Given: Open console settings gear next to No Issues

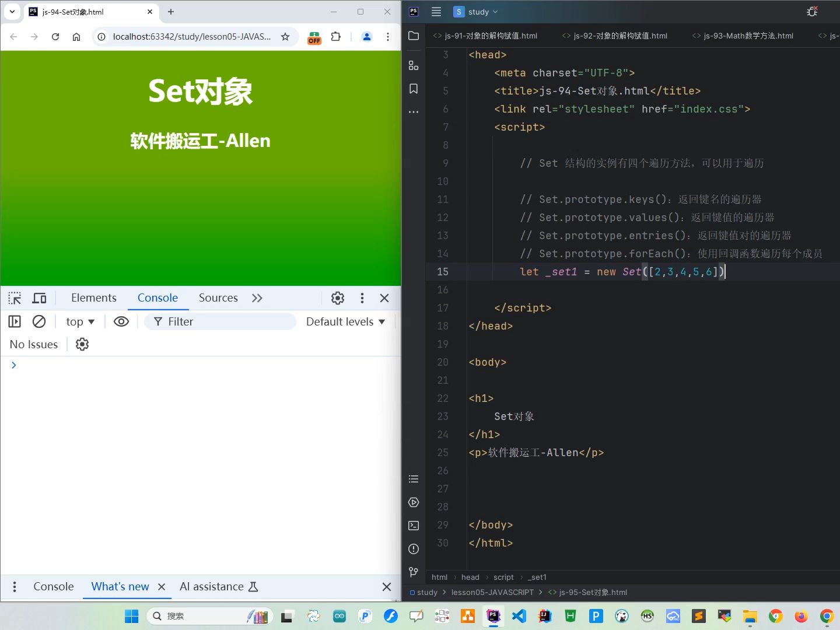Looking at the screenshot, I should tap(82, 344).
